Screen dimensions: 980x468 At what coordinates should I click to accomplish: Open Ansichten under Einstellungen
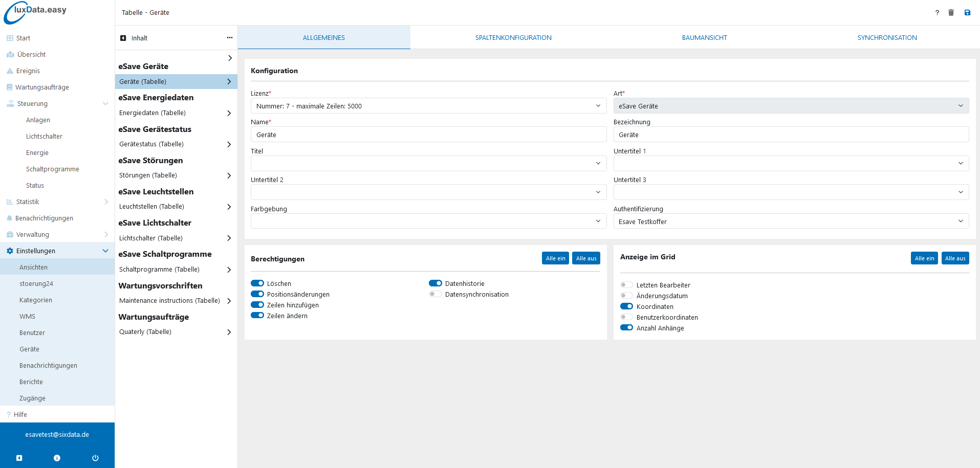[x=57, y=267]
